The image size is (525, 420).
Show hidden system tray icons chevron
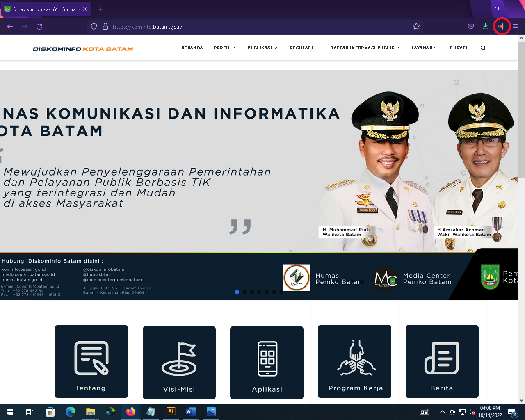pos(442,412)
